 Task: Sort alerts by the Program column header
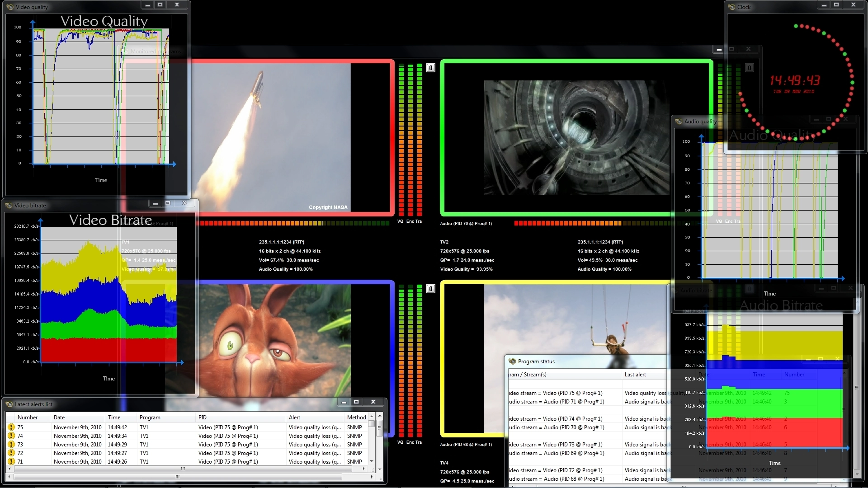(166, 418)
